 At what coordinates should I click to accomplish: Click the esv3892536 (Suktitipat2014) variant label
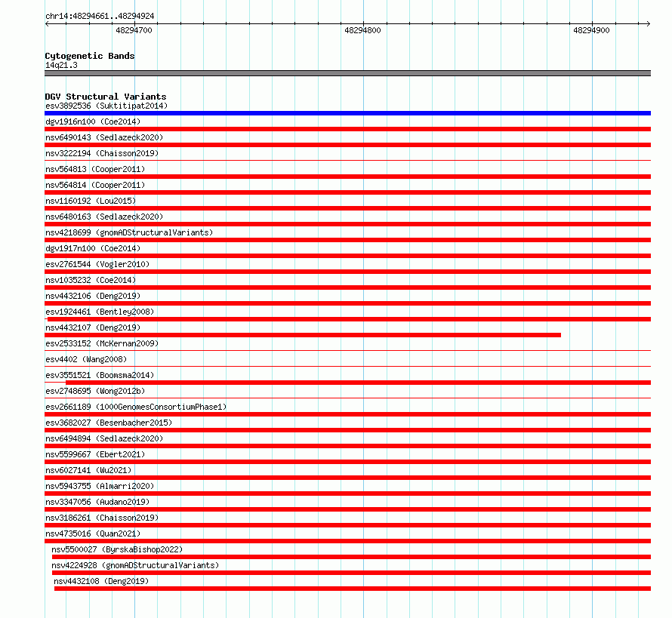106,106
